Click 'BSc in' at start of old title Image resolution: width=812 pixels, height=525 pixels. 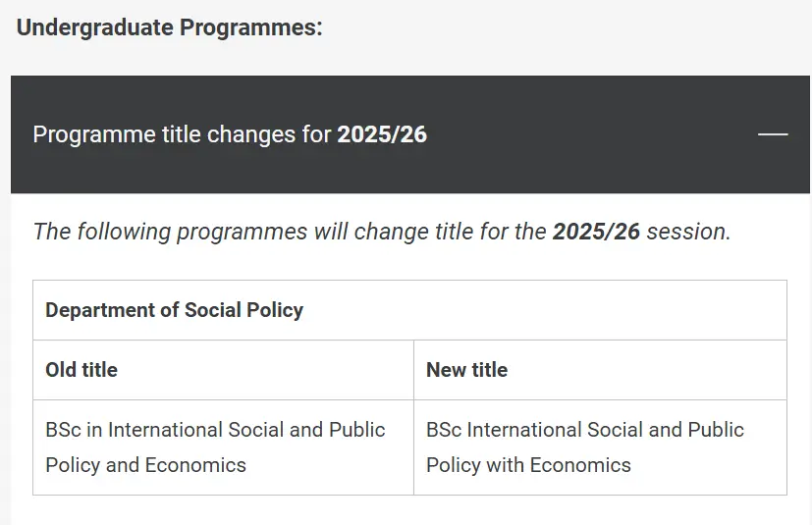point(74,430)
